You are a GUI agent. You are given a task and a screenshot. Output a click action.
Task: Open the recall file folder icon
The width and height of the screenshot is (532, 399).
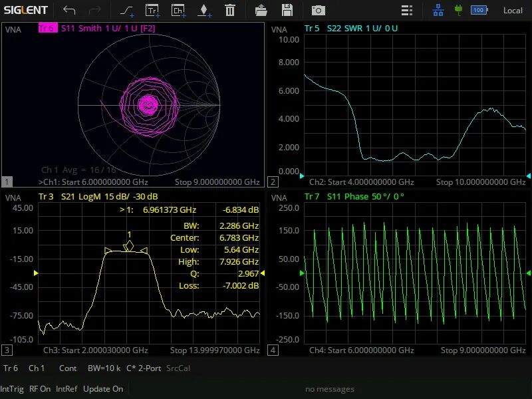[261, 11]
